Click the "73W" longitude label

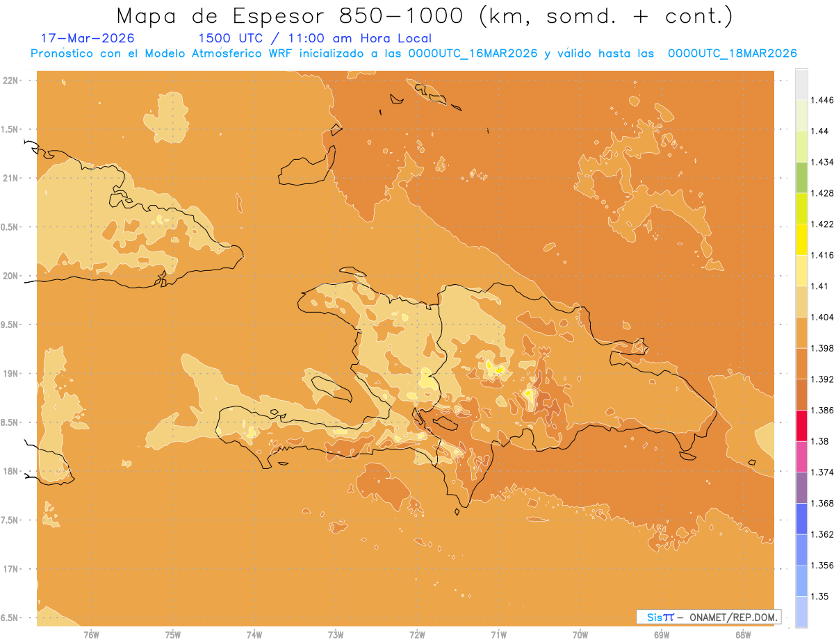tap(336, 634)
